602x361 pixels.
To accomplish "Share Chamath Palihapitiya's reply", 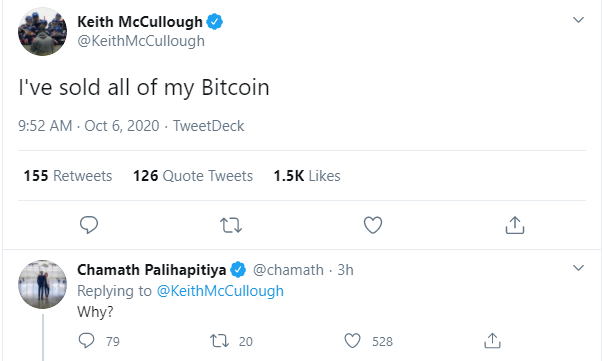I will pos(493,341).
